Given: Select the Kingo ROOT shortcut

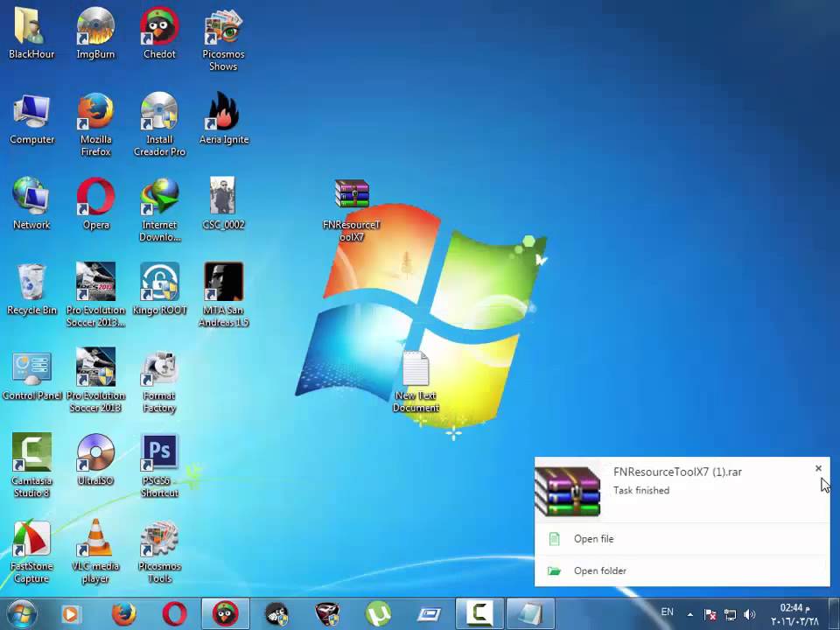Looking at the screenshot, I should pos(159,288).
